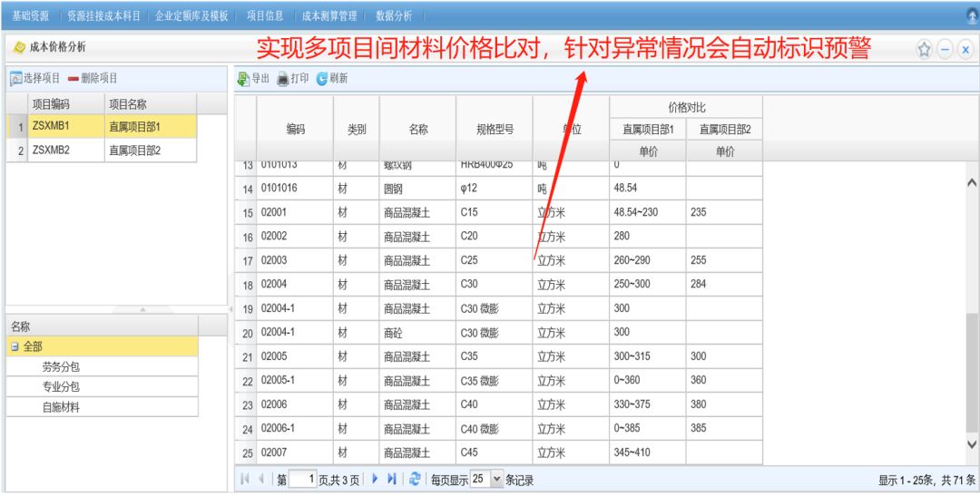Image resolution: width=980 pixels, height=496 pixels.
Task: Click the table scrollbar down arrow
Action: (x=972, y=444)
